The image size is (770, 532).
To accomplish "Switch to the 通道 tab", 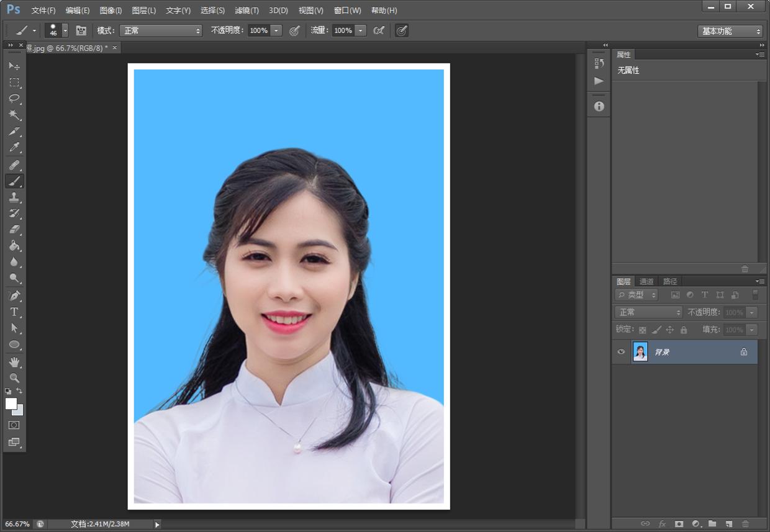I will coord(646,281).
